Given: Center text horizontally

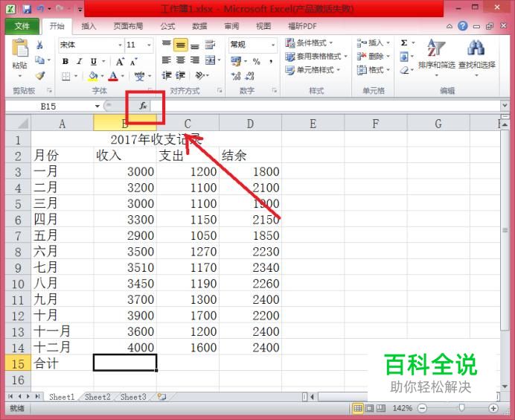Looking at the screenshot, I should [x=181, y=60].
